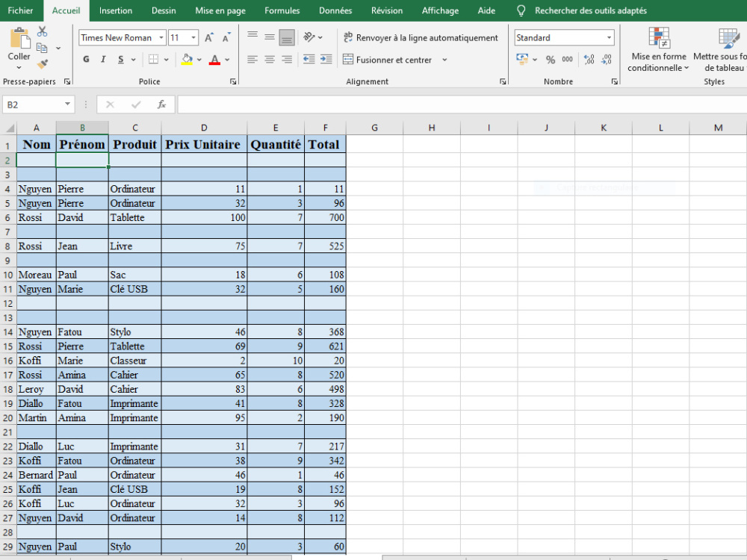Select column D header
747x560 pixels.
[x=204, y=128]
